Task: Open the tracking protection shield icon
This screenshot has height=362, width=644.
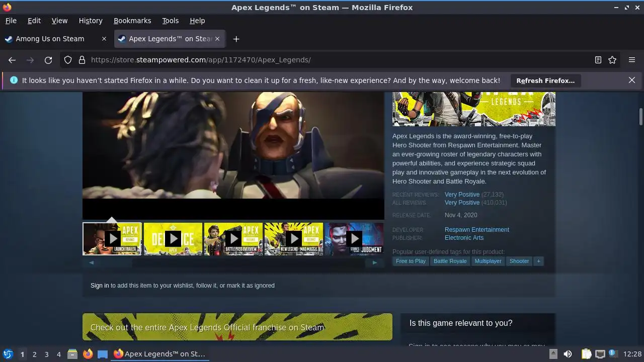Action: click(x=68, y=60)
